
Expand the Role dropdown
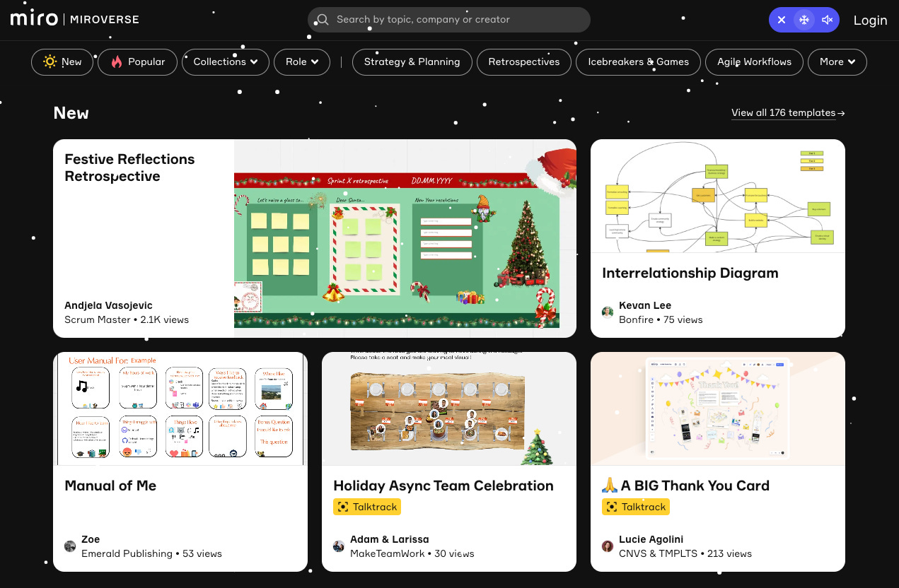302,61
